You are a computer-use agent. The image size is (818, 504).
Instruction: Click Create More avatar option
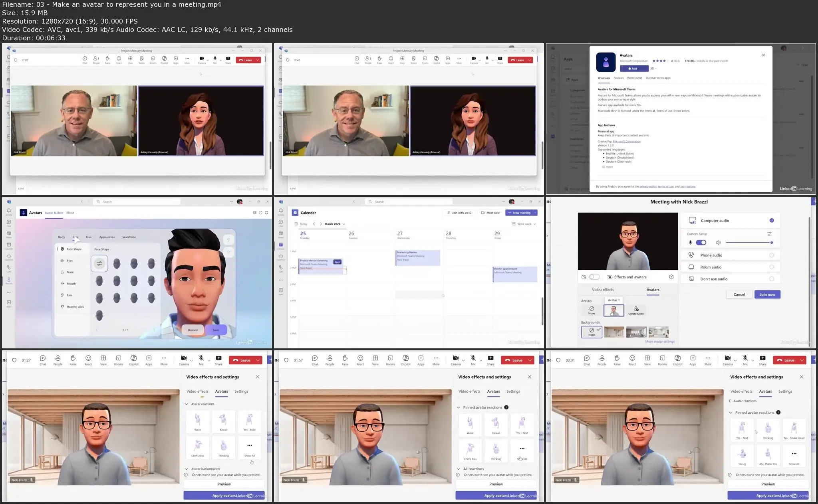click(x=636, y=310)
